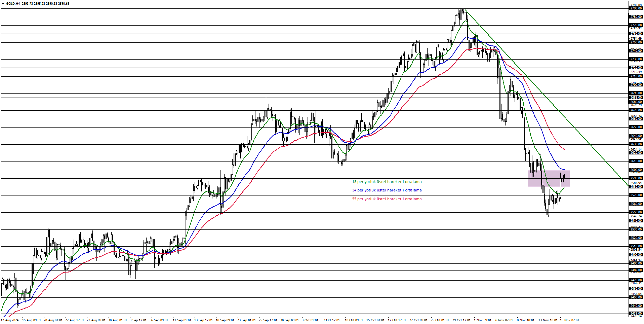This screenshot has height=324, width=644.
Task: Select the GOLD,H4 symbol title text
Action: pyautogui.click(x=13, y=4)
